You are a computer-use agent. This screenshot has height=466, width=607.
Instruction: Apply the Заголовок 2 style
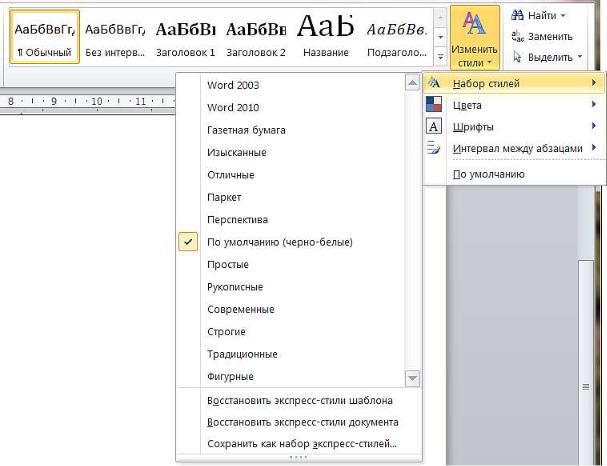click(x=256, y=37)
